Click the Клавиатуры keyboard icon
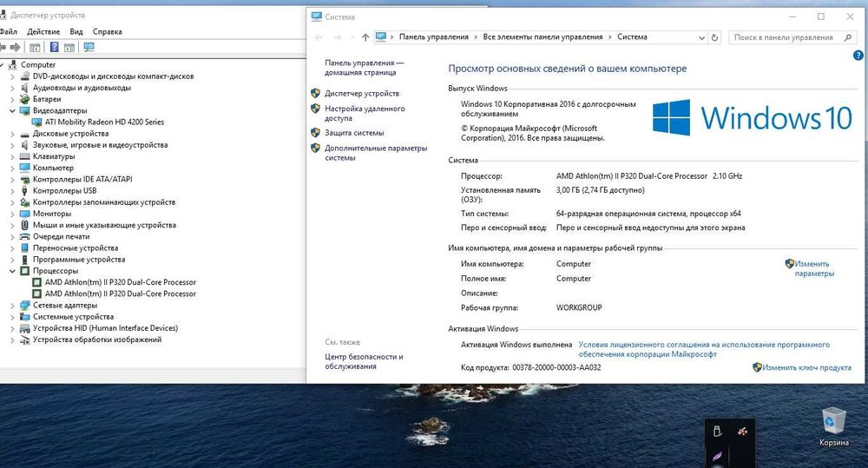Image resolution: width=868 pixels, height=468 pixels. pos(25,156)
